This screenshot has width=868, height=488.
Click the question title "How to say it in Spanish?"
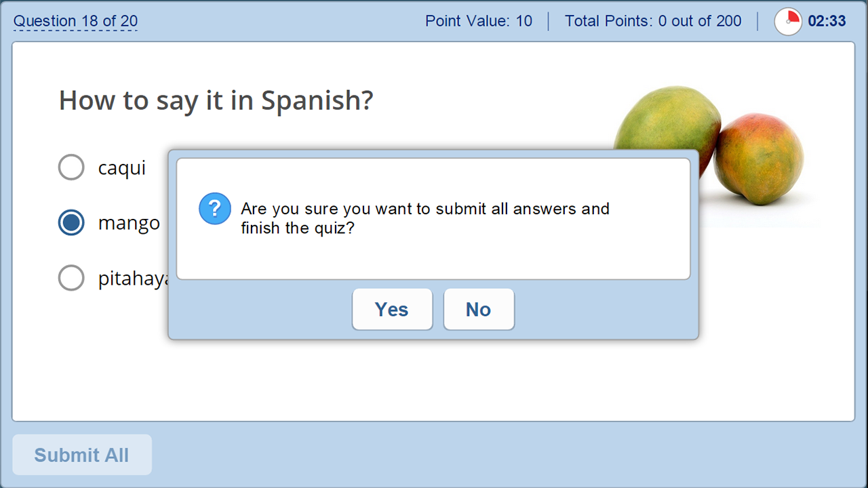[216, 100]
